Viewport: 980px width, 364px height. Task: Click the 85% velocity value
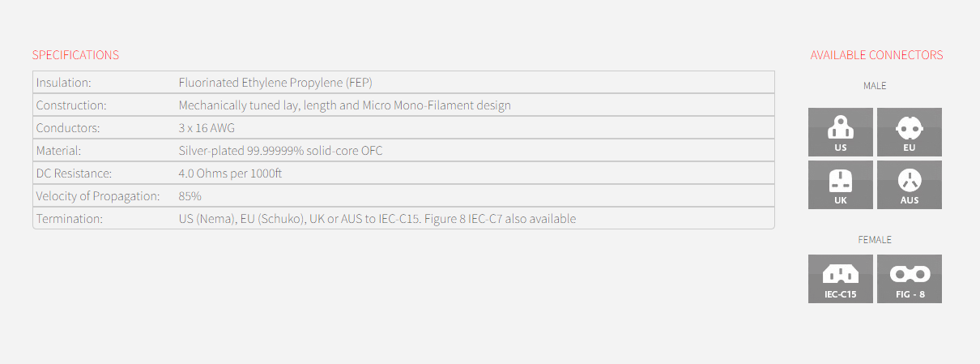(190, 196)
